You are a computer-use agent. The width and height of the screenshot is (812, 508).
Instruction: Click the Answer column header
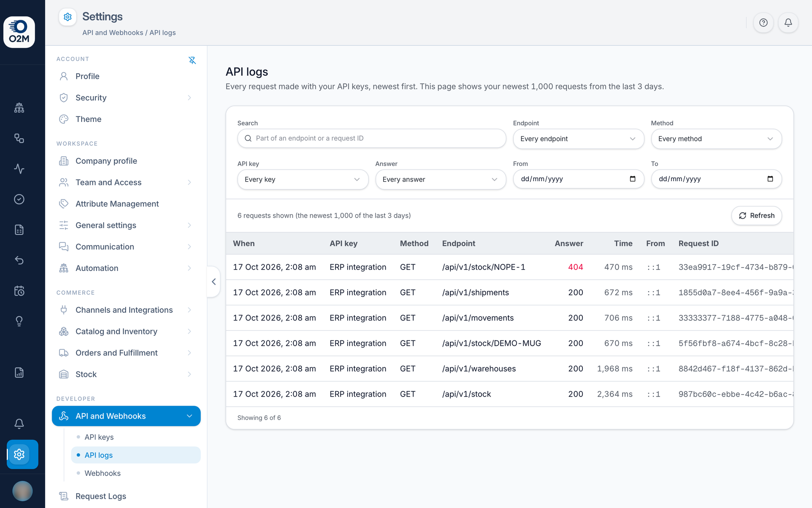569,243
